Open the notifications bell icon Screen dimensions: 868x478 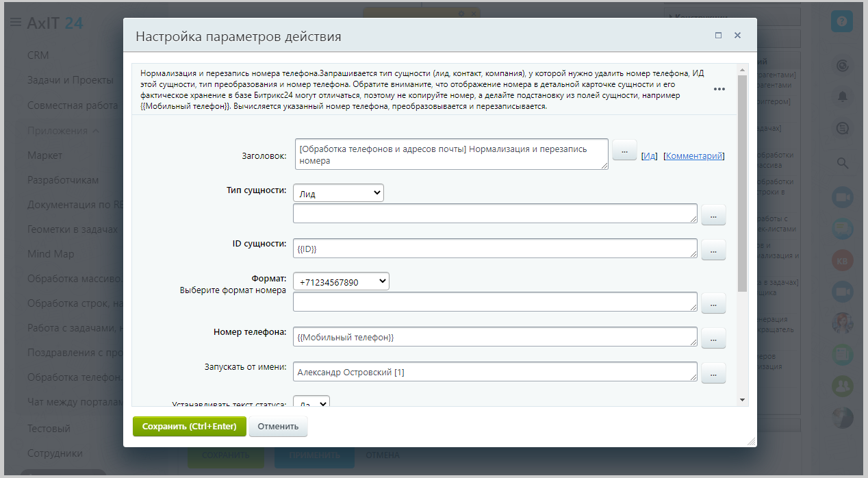coord(843,97)
